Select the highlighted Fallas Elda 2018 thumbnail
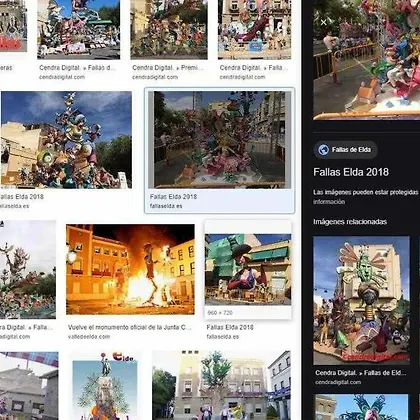The width and height of the screenshot is (420, 420). coord(220,140)
